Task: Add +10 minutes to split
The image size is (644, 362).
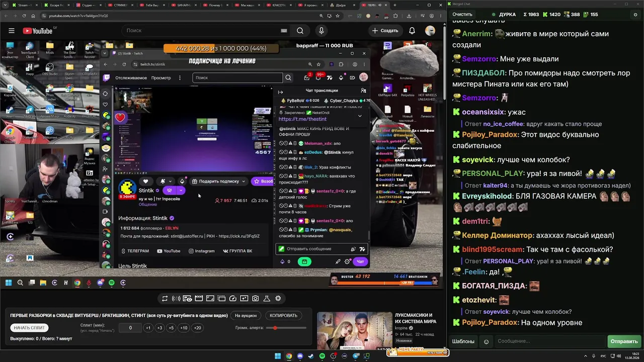Action: click(184, 328)
